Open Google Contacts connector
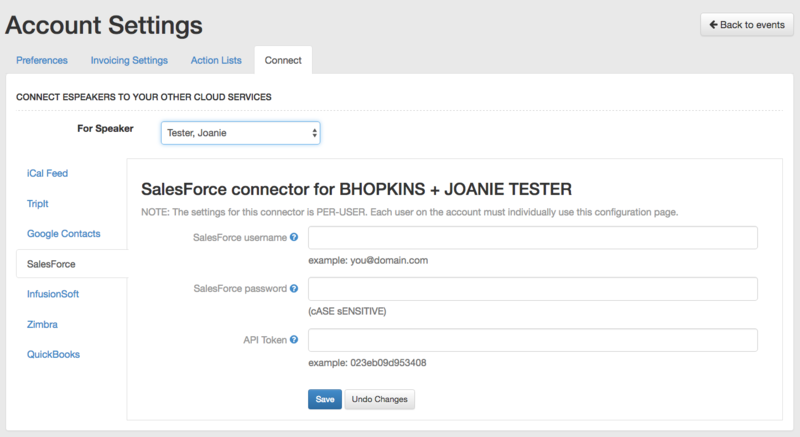Image resolution: width=800 pixels, height=437 pixels. 64,234
